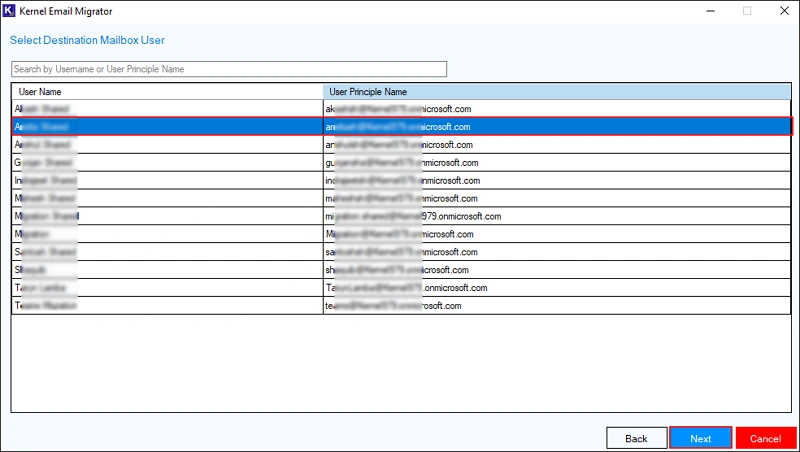Select the email cell starting with 'sh'
Image resolution: width=800 pixels, height=452 pixels.
click(557, 270)
